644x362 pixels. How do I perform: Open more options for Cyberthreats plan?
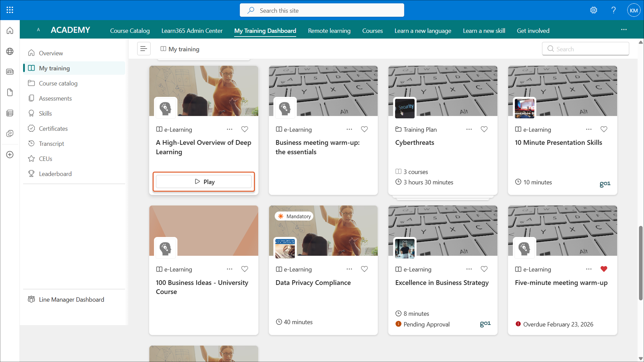[x=469, y=129]
